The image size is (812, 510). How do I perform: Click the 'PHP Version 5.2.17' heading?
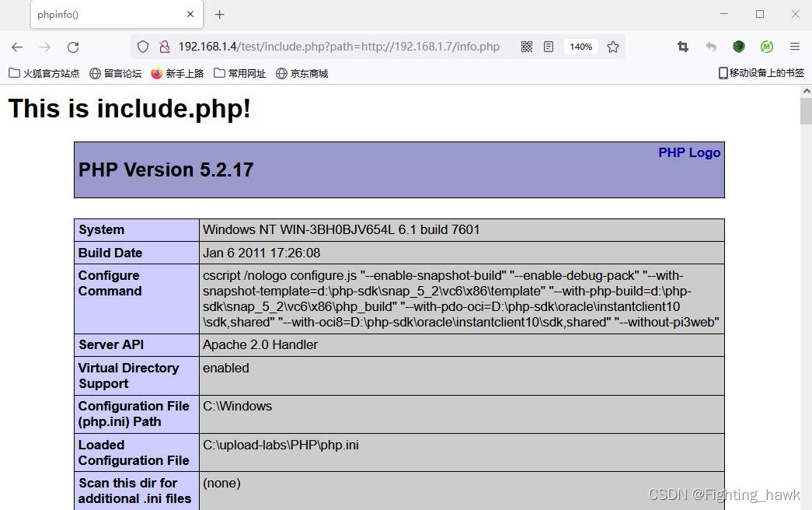click(x=166, y=170)
